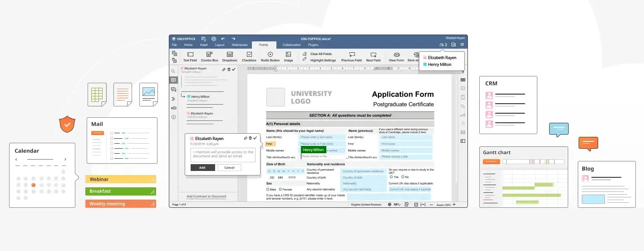Viewport: 644px width, 251px height.
Task: Open document language globe selector
Action: [x=389, y=205]
